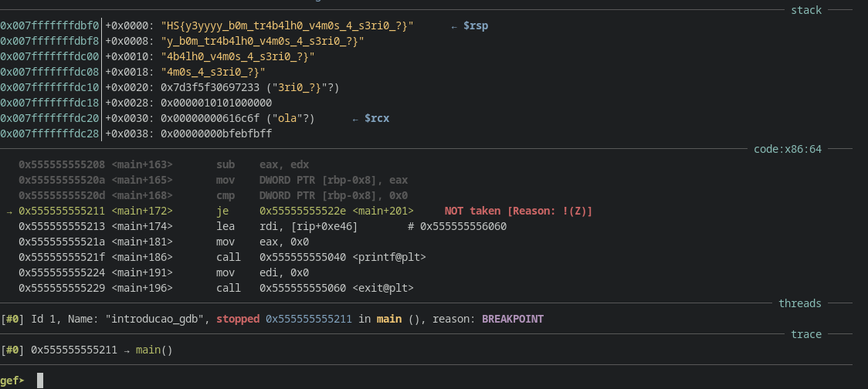
Task: Click the BREAKPOINT stop reason text
Action: (513, 319)
